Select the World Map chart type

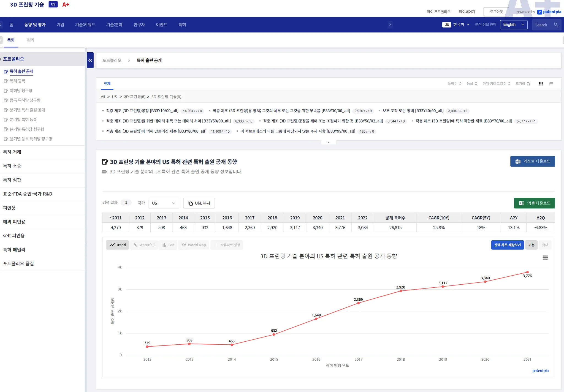click(x=193, y=245)
